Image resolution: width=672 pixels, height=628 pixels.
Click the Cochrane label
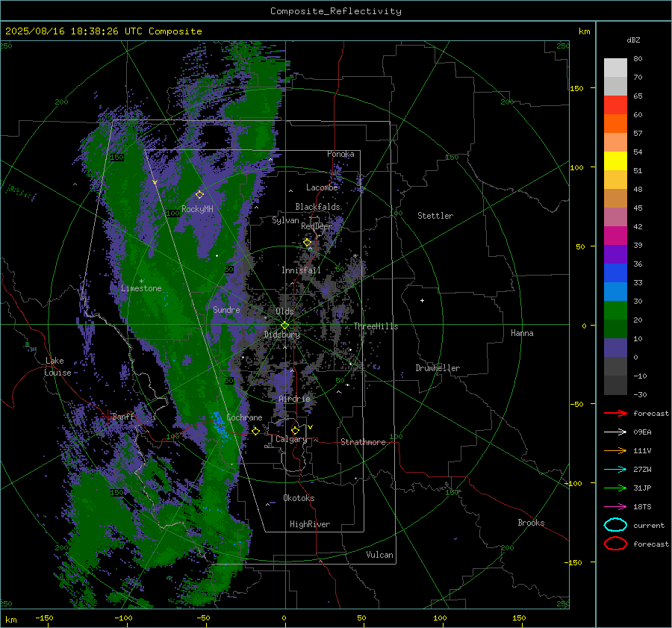pos(244,417)
